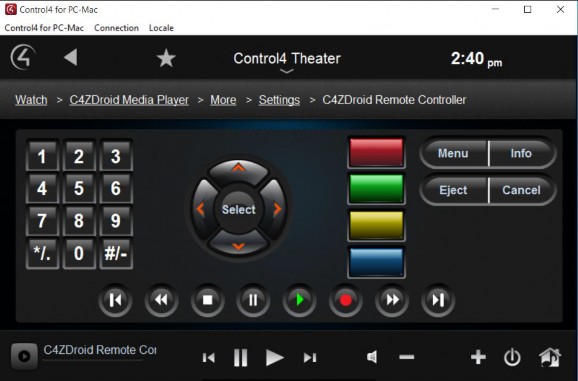
Task: Click the D-pad down arrow
Action: click(238, 244)
